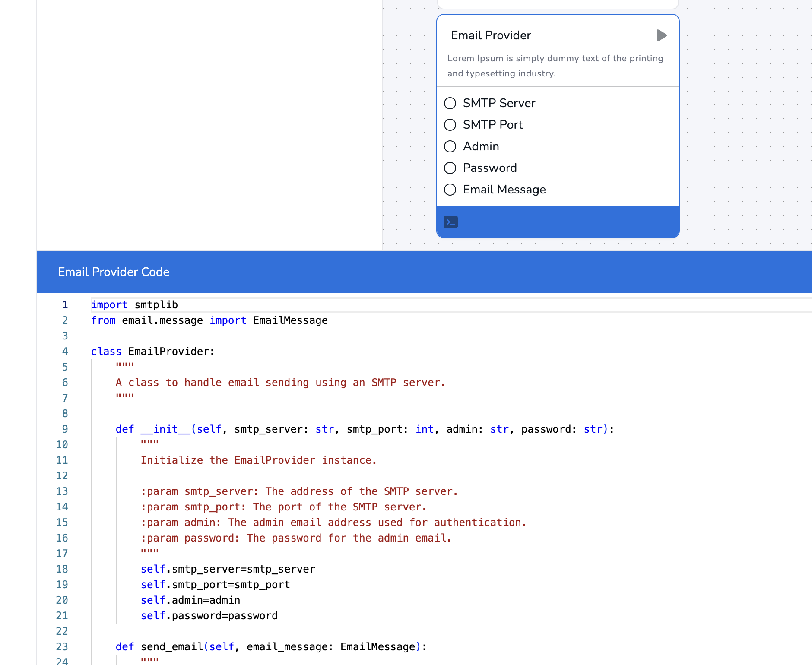Select the SMTP Server port circle
The image size is (812, 665).
coord(450,103)
